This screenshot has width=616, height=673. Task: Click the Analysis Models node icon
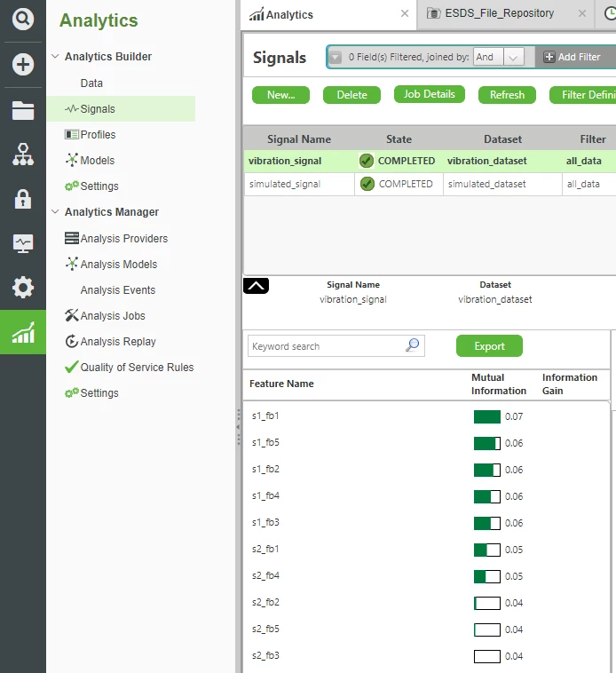point(72,264)
